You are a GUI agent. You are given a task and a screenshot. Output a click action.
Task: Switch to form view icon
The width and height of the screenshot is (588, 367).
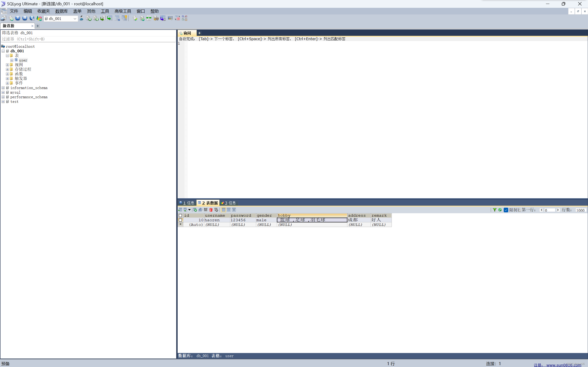coord(229,210)
